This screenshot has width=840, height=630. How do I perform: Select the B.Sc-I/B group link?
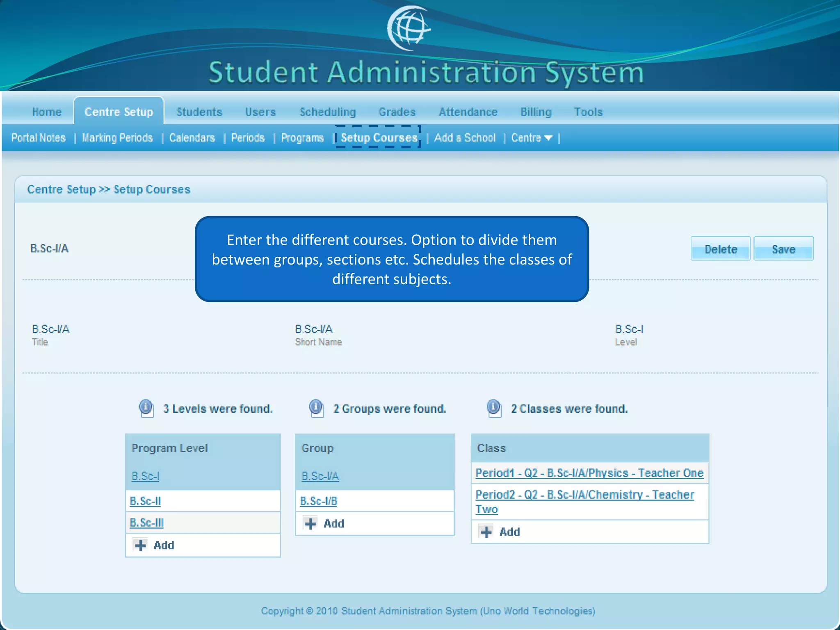[318, 501]
